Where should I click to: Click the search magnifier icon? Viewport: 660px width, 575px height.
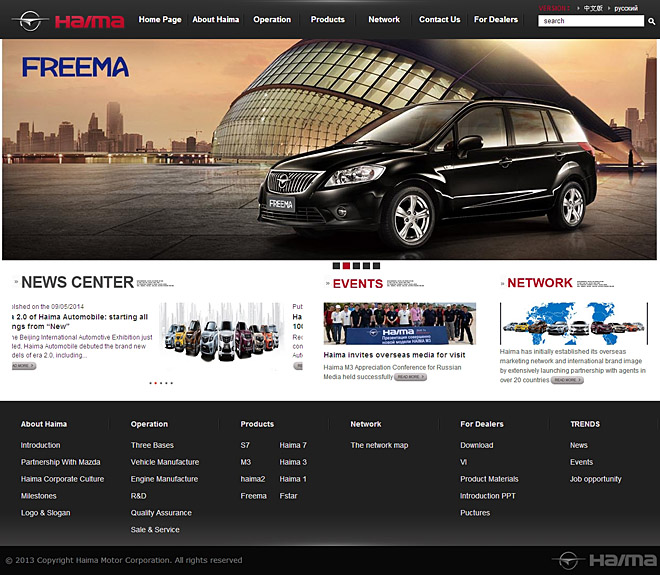pos(639,21)
